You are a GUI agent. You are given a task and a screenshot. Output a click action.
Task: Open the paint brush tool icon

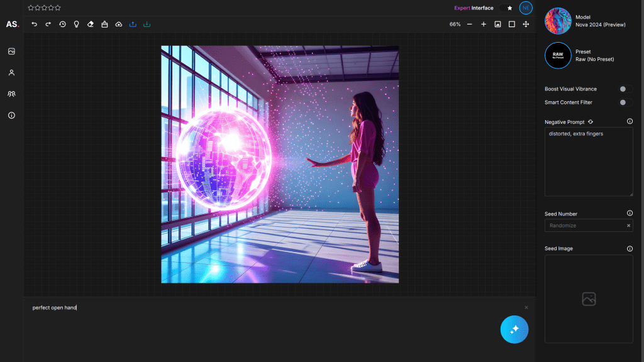[x=104, y=25]
